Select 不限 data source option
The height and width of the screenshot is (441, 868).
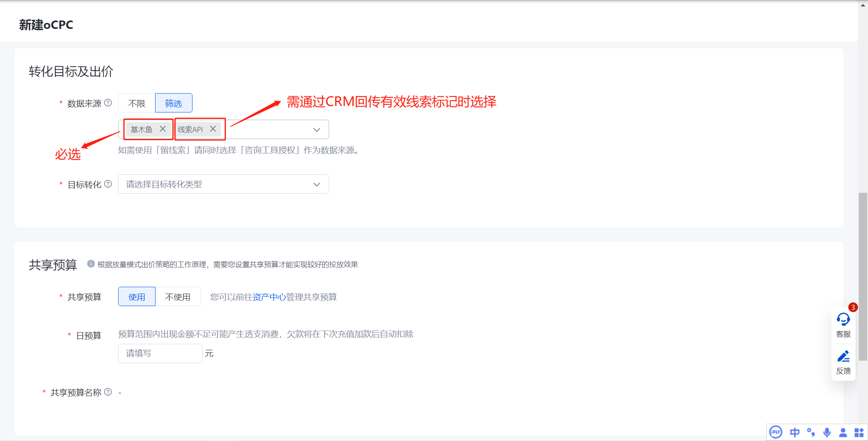[137, 103]
